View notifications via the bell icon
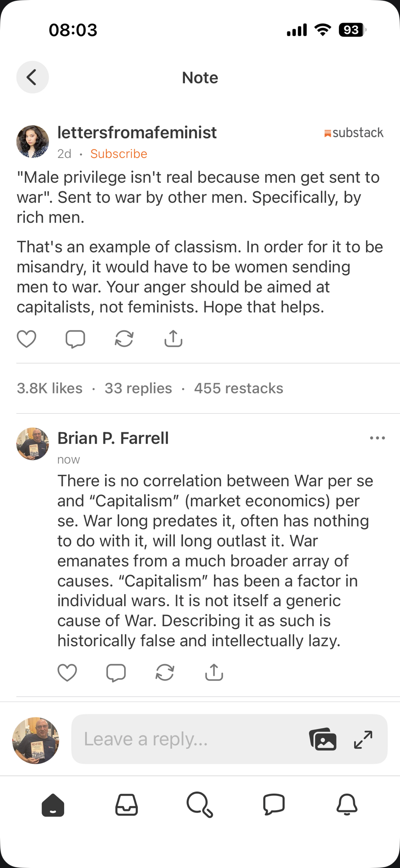Viewport: 400px width, 868px height. (x=347, y=805)
